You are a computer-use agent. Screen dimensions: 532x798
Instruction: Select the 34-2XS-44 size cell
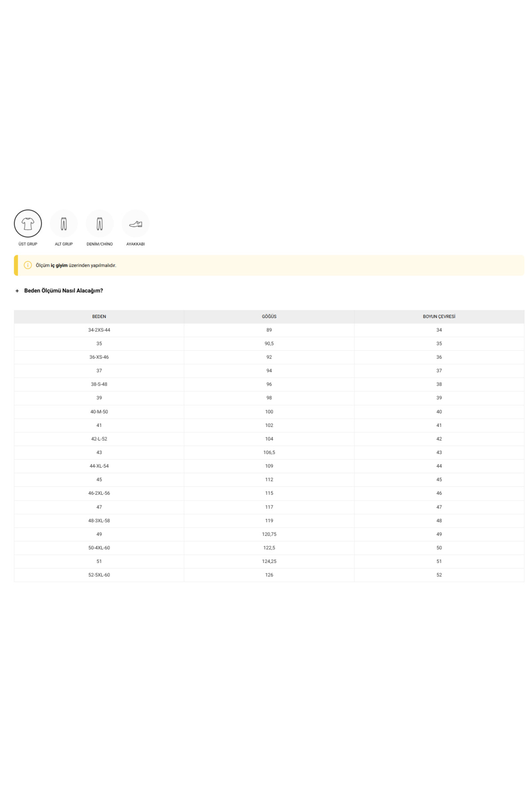99,330
